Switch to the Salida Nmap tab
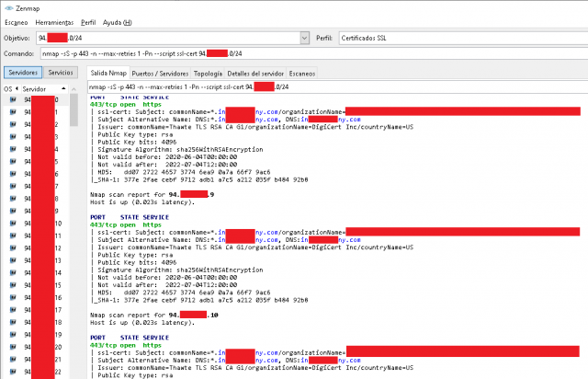Viewport: 588px width, 379px height. click(108, 73)
